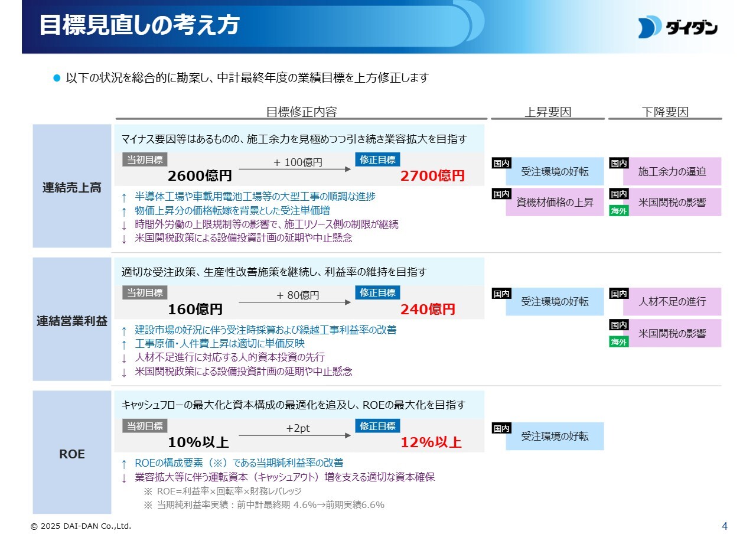Viewport: 756px width, 534px height.
Task: Click the 当初目標 tag in the 連結売上高 row
Action: (145, 159)
